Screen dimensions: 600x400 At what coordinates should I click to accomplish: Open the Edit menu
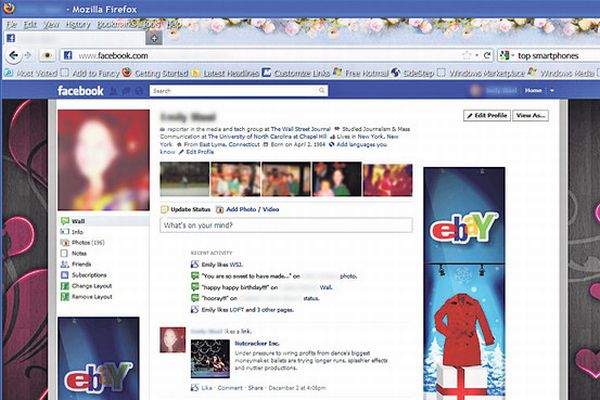tap(30, 24)
